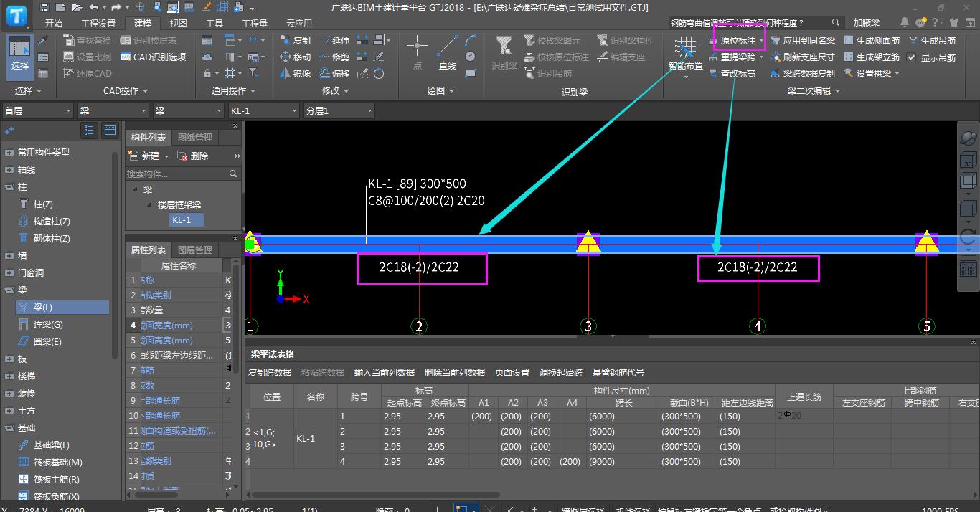Click the search magnifier in help box
980x512 pixels.
[836, 23]
